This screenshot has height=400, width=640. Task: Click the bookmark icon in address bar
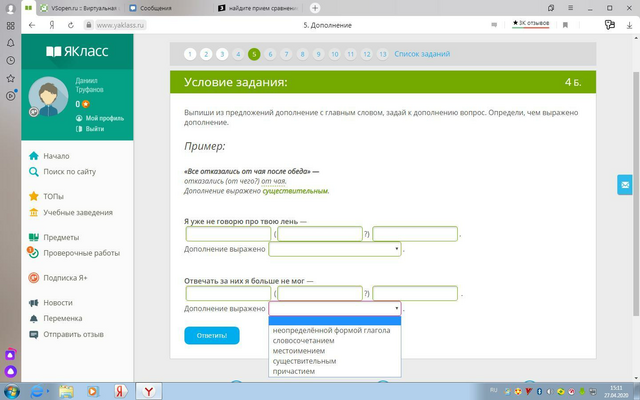tap(565, 25)
